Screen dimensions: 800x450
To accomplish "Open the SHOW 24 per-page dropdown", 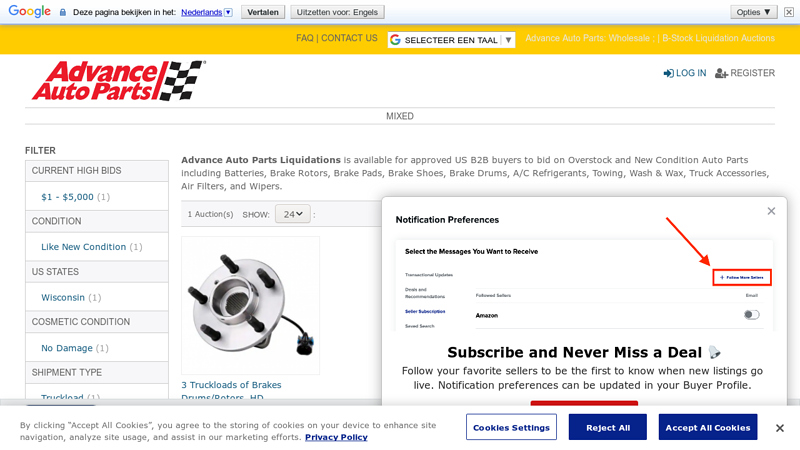I will click(x=293, y=214).
